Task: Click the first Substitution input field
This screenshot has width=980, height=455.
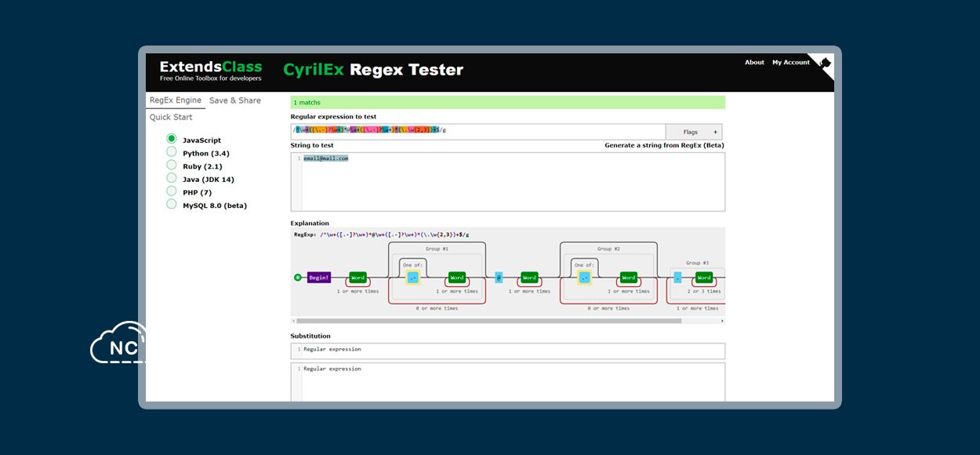Action: click(507, 351)
